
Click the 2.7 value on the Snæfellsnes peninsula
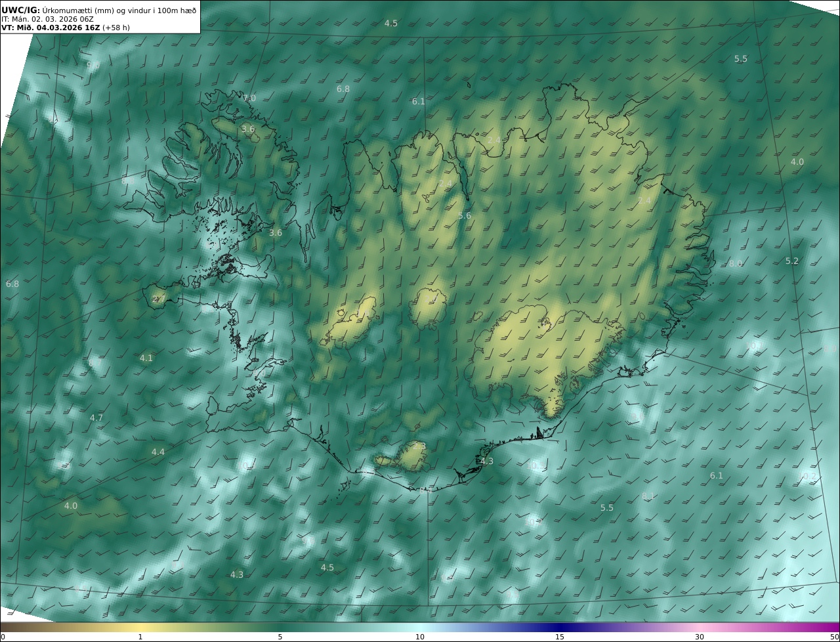158,299
